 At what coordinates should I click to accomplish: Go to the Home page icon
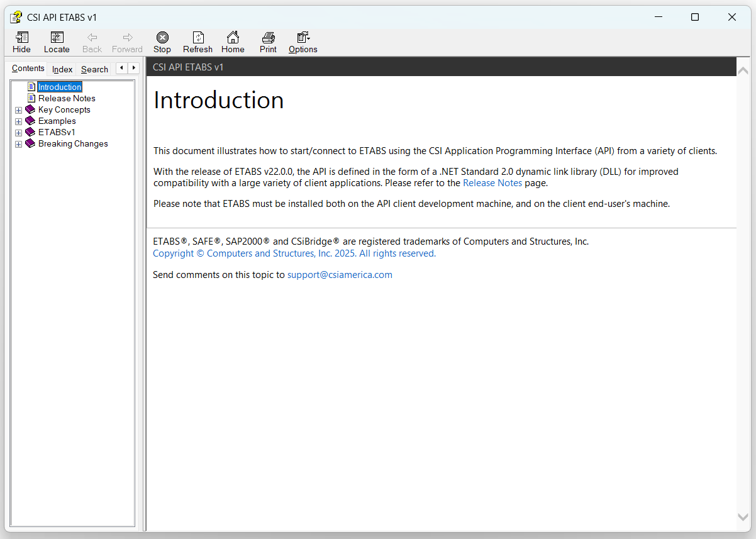[x=233, y=38]
